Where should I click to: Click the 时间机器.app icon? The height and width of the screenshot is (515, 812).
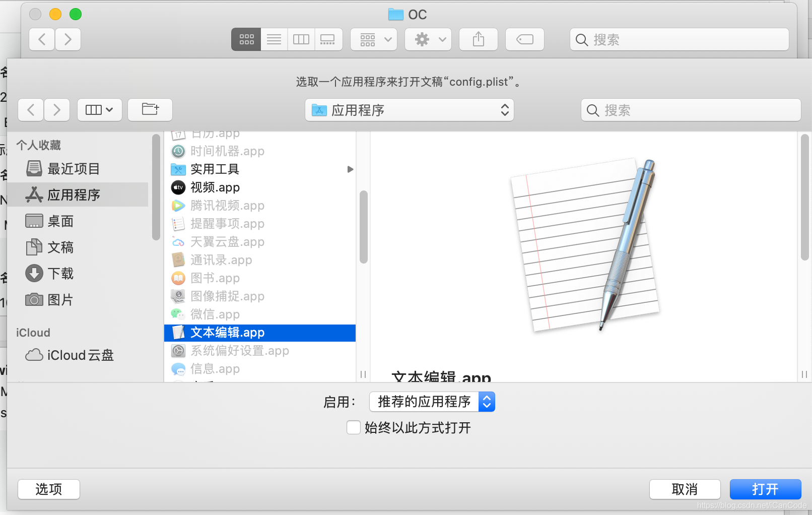coord(178,151)
